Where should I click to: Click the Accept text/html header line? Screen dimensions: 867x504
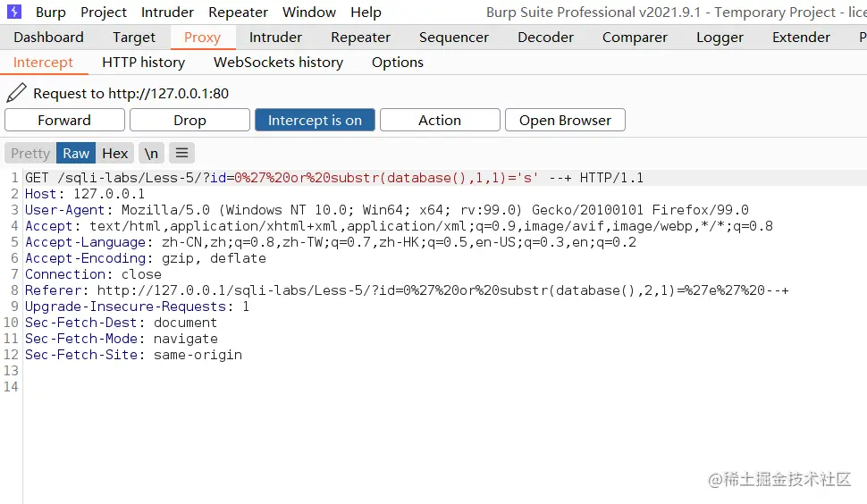399,226
